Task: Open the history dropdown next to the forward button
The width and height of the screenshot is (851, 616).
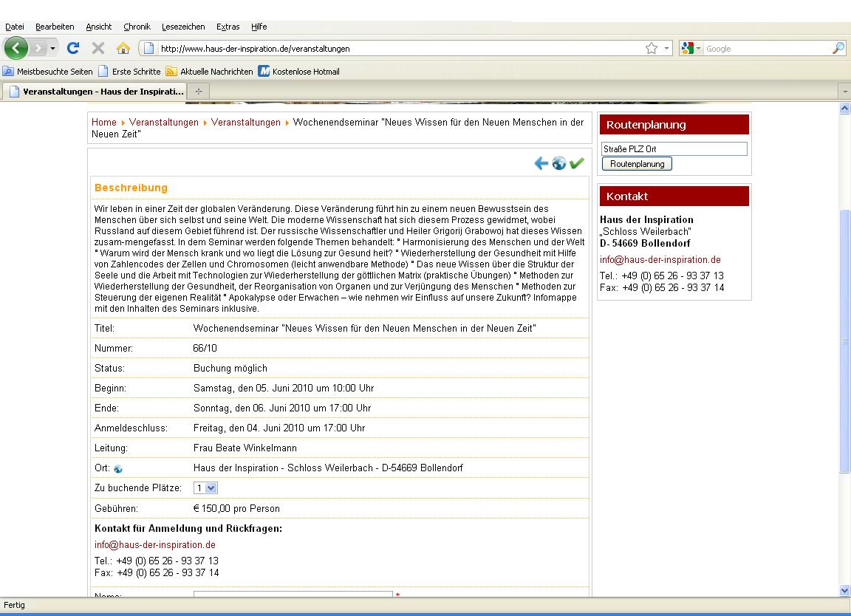Action: [52, 49]
